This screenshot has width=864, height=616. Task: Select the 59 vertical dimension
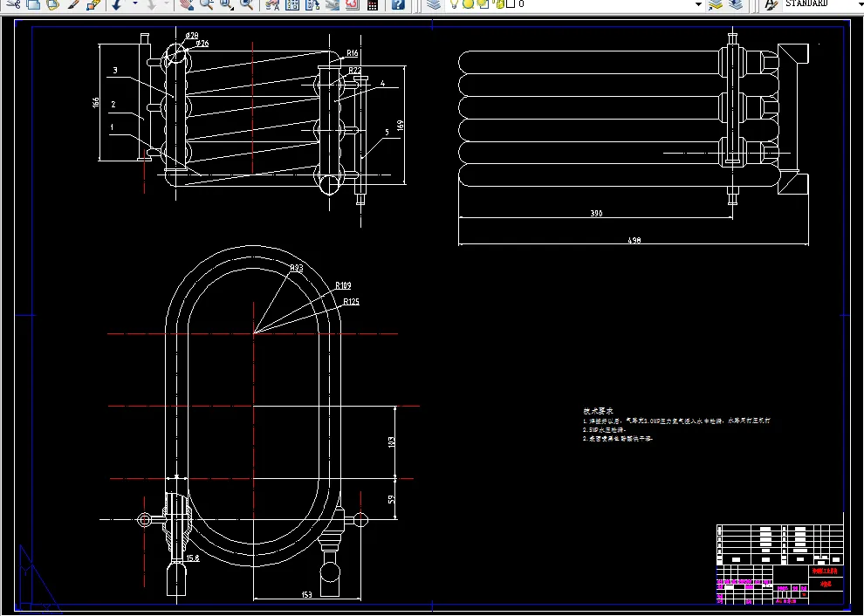[x=392, y=499]
